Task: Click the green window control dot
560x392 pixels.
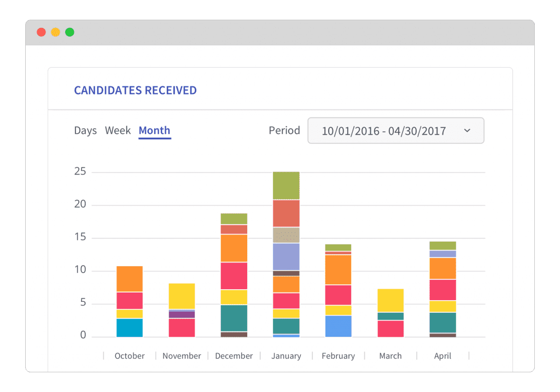Action: [x=69, y=32]
